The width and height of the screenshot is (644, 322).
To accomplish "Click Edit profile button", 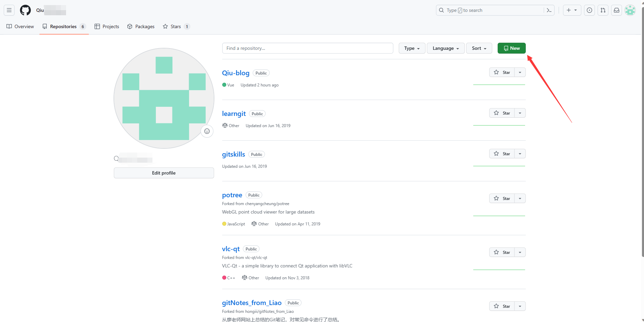I will tap(164, 173).
